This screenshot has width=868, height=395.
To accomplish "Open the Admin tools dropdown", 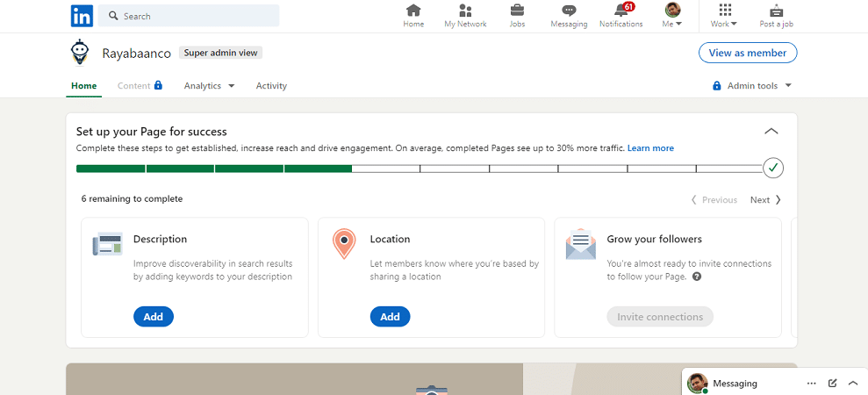I will click(752, 86).
